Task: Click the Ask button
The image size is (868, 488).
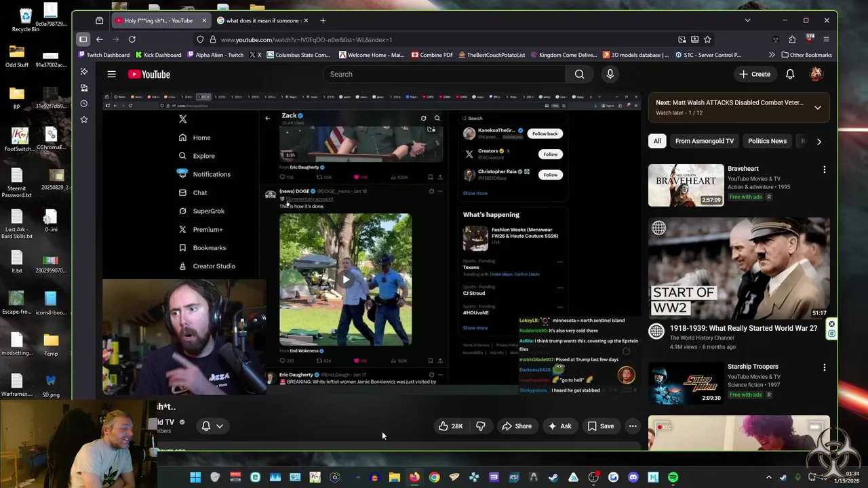Action: pos(559,426)
